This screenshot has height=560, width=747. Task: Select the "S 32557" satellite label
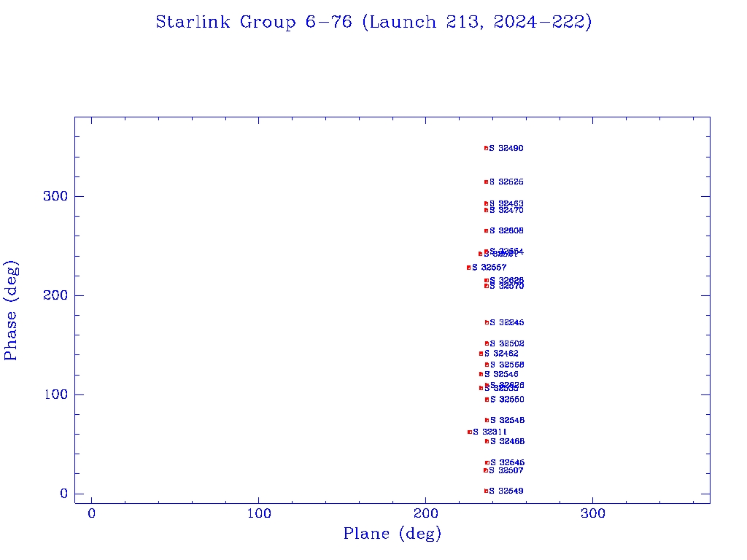click(x=489, y=268)
